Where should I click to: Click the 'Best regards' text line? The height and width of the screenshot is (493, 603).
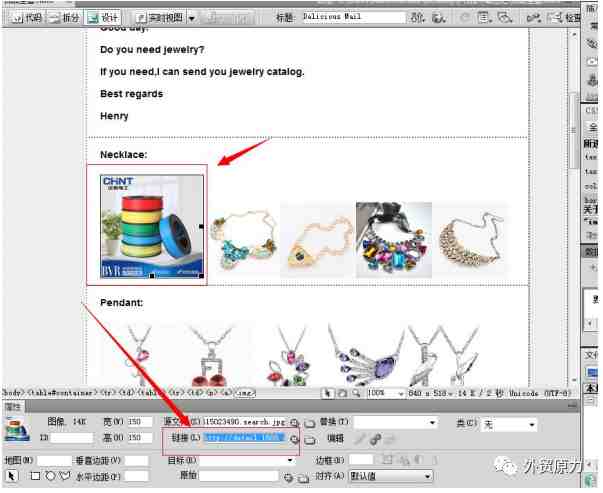tap(131, 94)
